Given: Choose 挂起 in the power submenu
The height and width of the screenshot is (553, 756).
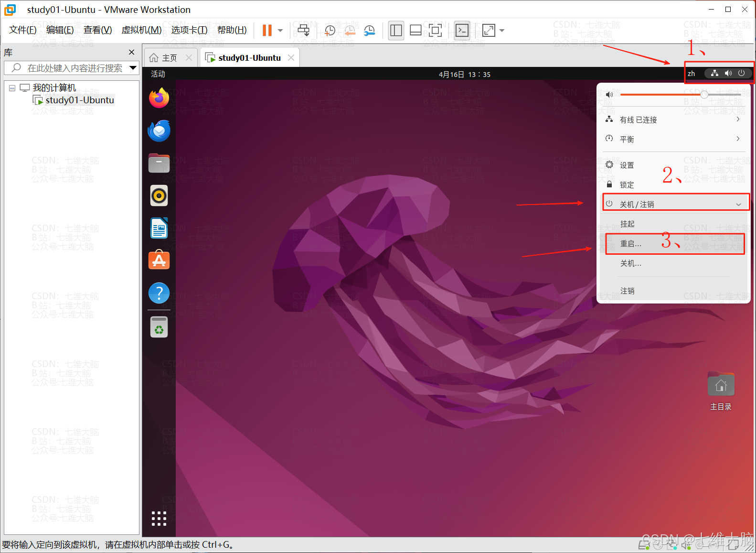Looking at the screenshot, I should (x=673, y=224).
